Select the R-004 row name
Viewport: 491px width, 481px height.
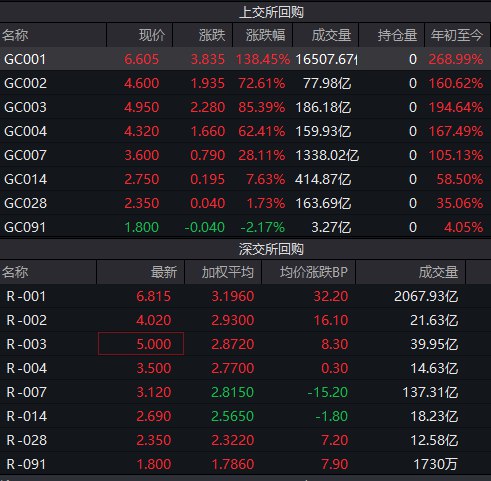(x=26, y=368)
